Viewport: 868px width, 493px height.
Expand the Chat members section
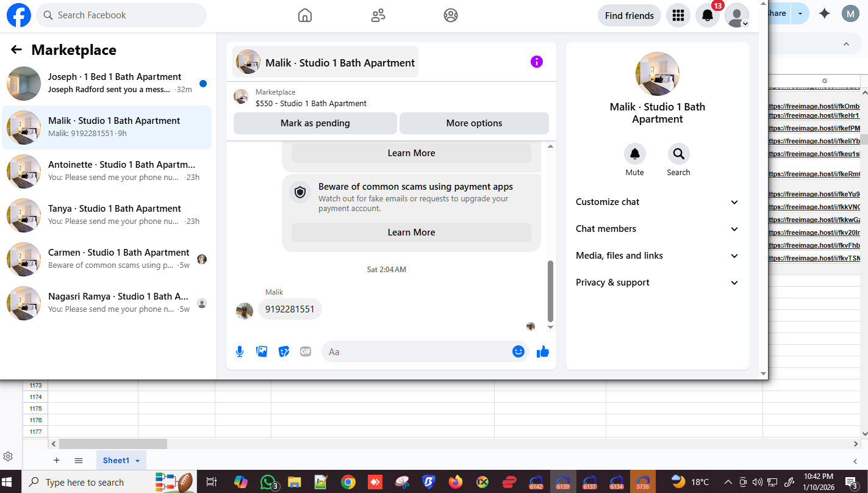coord(658,229)
